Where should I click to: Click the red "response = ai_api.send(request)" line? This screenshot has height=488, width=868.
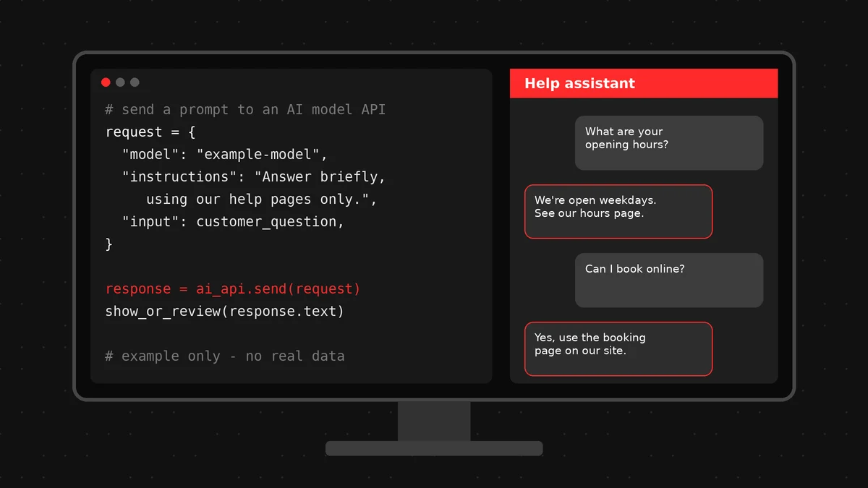coord(233,289)
